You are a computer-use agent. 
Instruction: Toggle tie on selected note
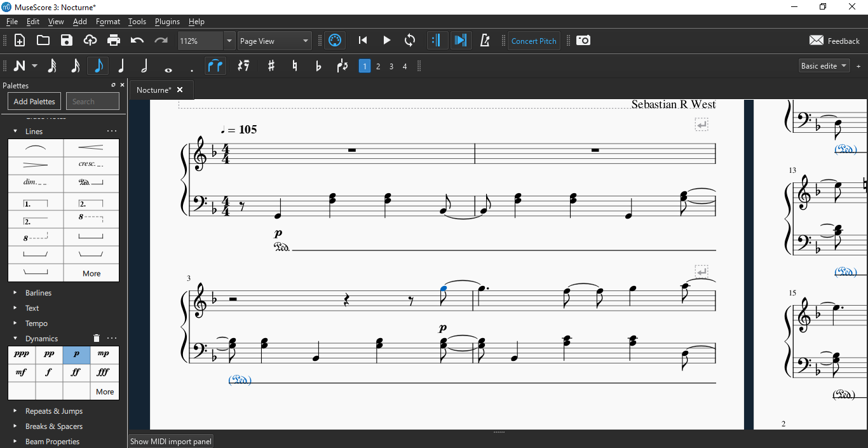(215, 65)
